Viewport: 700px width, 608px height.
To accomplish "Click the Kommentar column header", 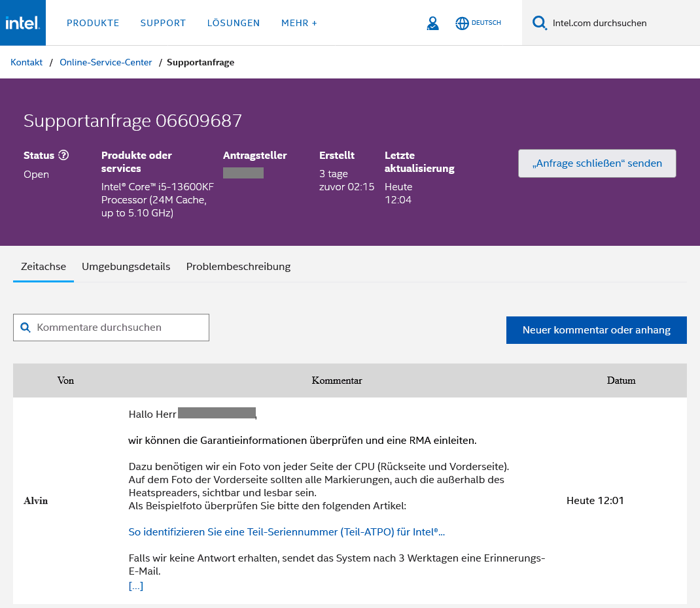I will [337, 380].
